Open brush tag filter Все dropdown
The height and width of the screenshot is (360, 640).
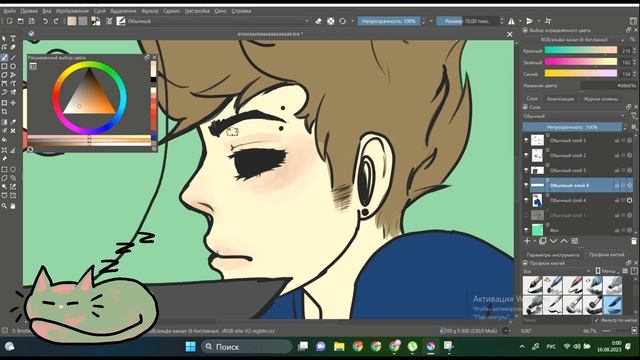point(557,271)
